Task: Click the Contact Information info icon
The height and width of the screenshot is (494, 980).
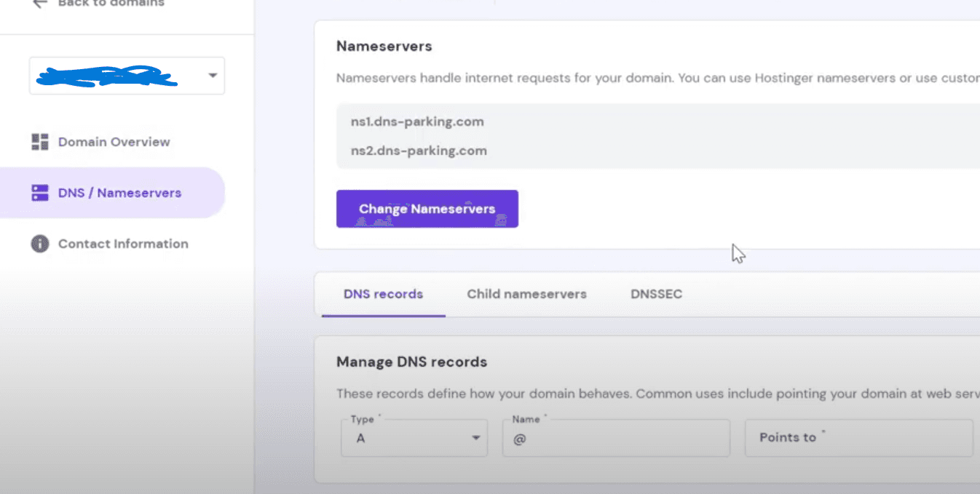Action: coord(40,244)
